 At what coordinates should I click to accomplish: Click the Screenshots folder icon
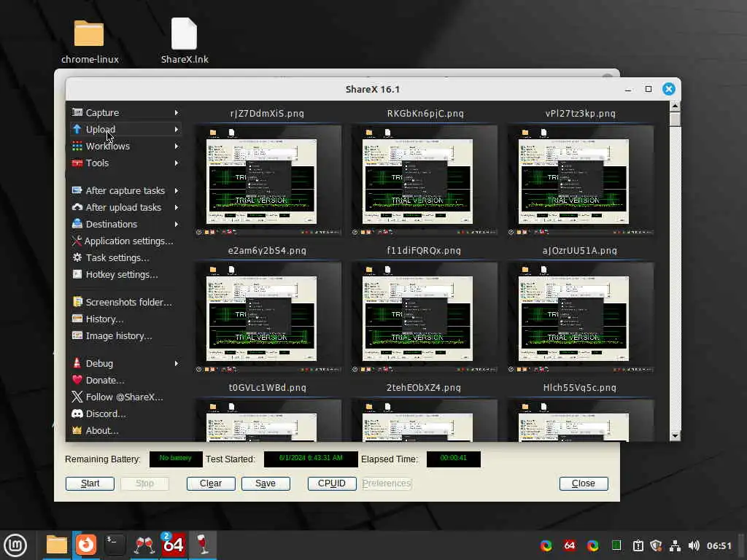coord(77,302)
